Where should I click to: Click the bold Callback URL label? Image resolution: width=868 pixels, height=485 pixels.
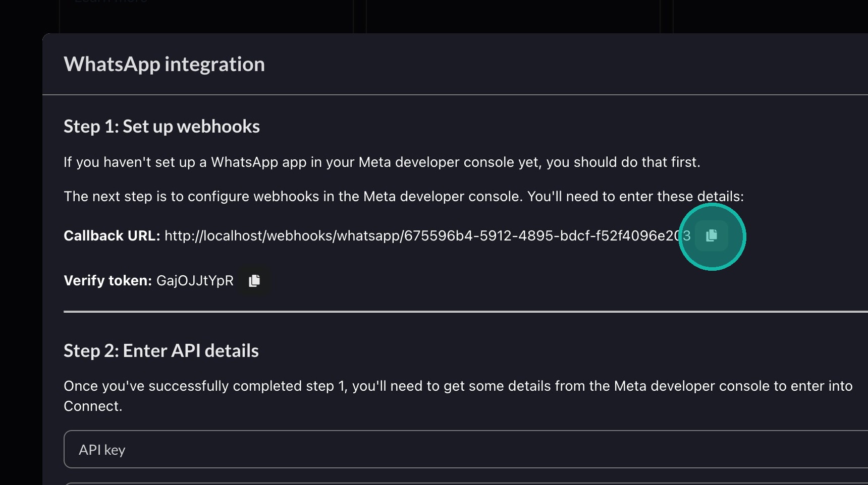112,236
